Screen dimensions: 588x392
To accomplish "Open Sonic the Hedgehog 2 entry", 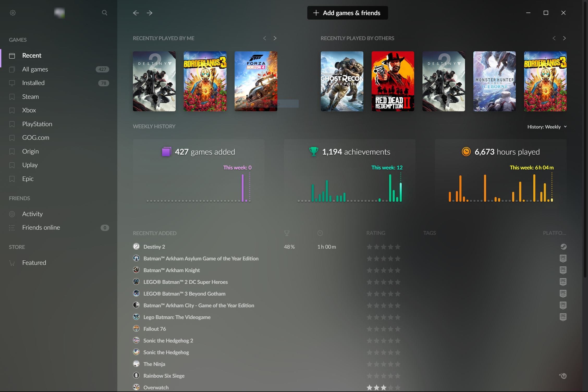I will coord(168,341).
